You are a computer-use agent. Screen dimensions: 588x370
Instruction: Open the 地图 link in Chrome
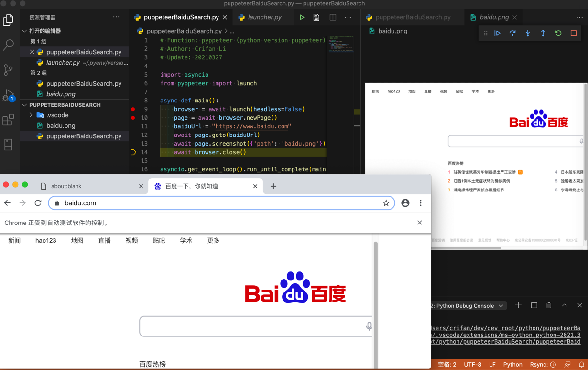tap(77, 240)
